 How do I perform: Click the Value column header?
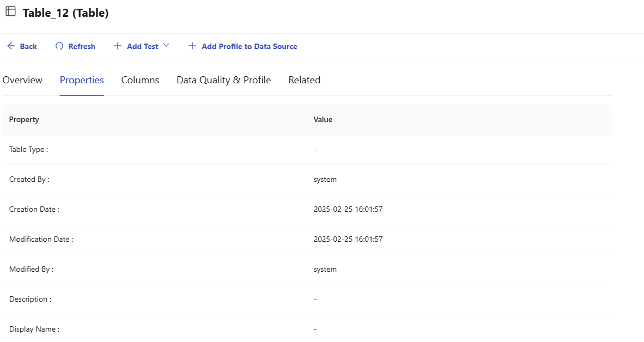(323, 119)
